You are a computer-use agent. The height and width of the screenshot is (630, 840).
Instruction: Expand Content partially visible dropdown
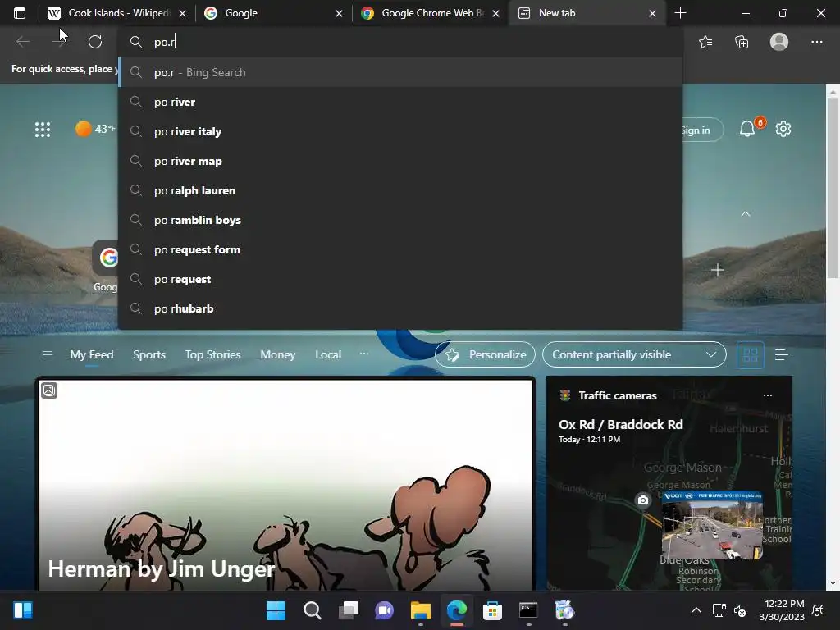[634, 354]
